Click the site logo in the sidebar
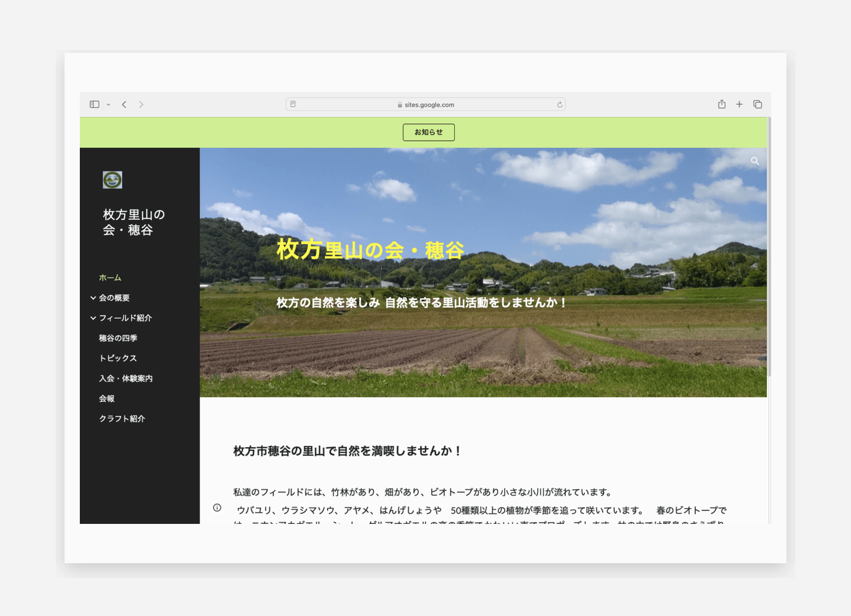Viewport: 851px width, 616px height. 112,180
